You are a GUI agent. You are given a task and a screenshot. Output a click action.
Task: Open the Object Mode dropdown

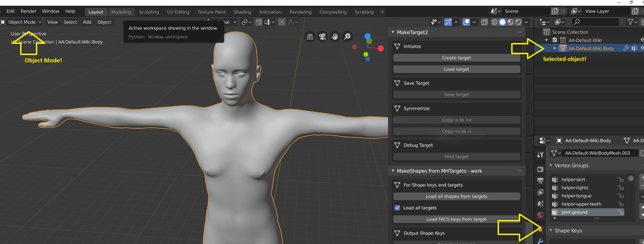click(x=22, y=22)
